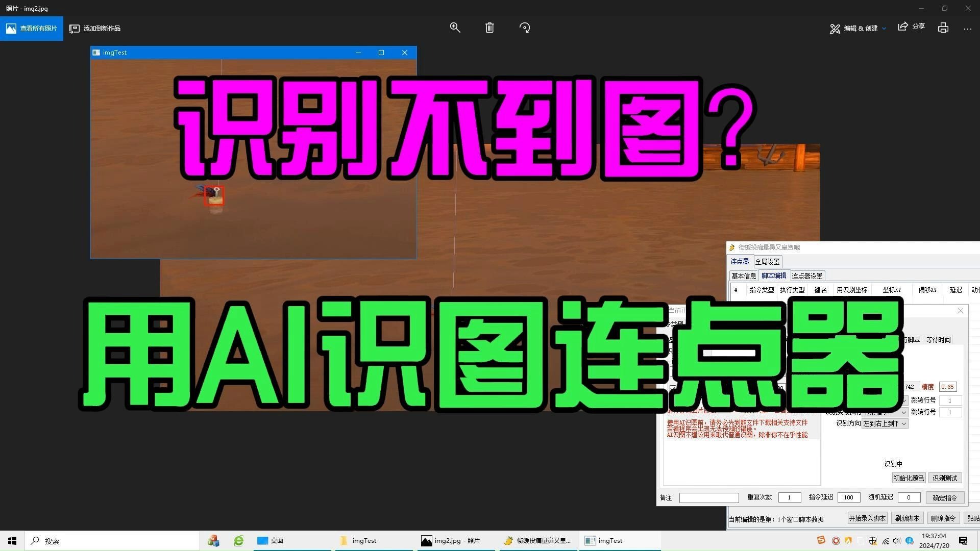The image size is (980, 551).
Task: Click the imgTest window title icon
Action: pos(96,53)
